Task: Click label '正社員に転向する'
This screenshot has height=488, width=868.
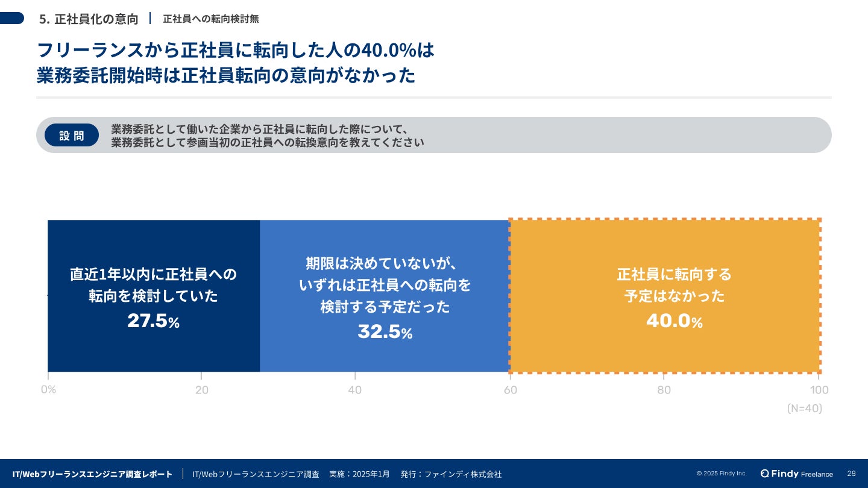Action: tap(675, 274)
